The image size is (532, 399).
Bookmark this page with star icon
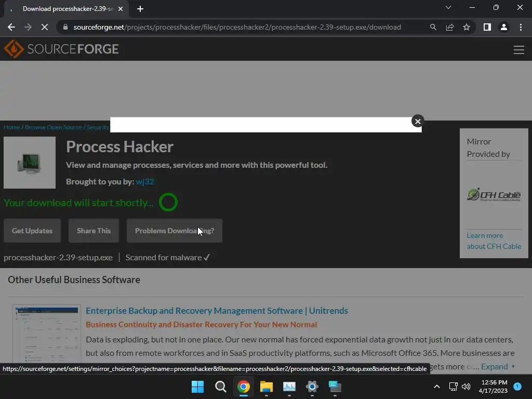click(x=467, y=27)
